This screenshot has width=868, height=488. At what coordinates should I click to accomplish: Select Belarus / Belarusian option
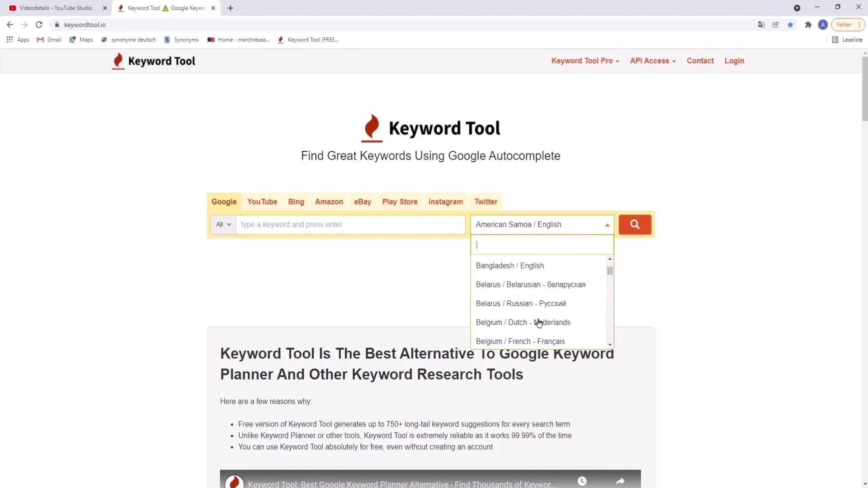point(538,285)
